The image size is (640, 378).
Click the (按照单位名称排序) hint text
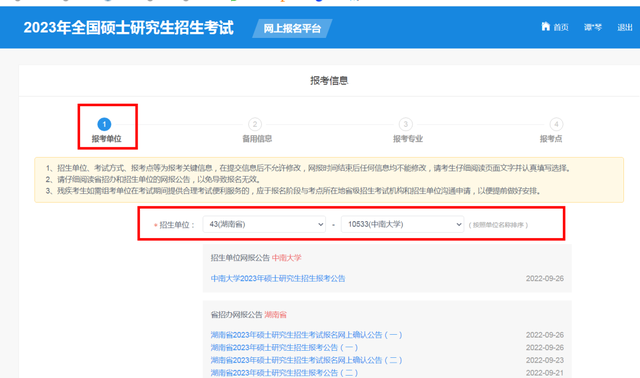coord(498,225)
